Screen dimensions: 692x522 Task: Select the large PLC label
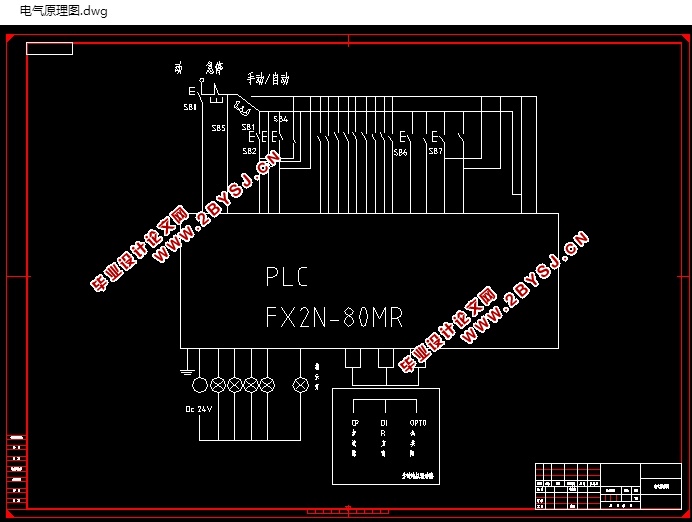(287, 277)
